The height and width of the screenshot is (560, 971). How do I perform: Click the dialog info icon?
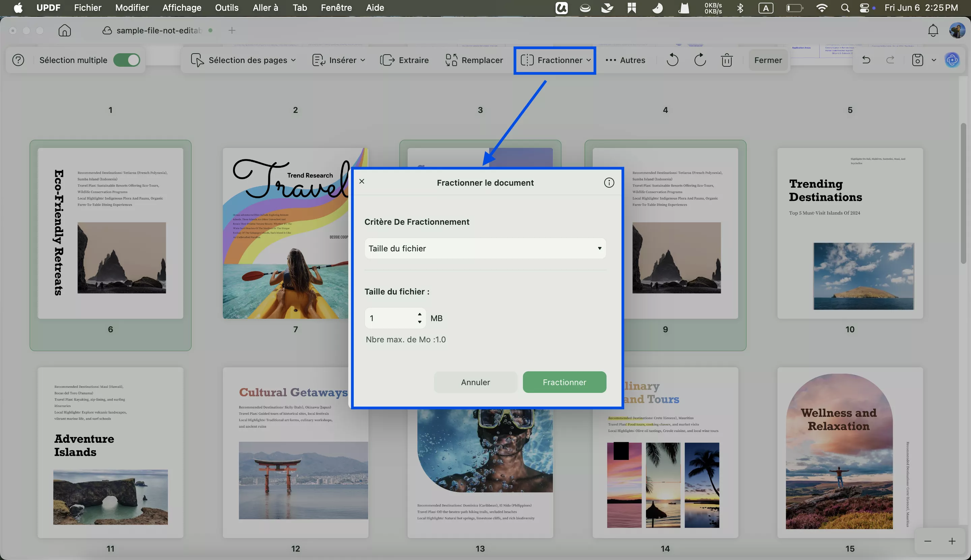click(609, 183)
